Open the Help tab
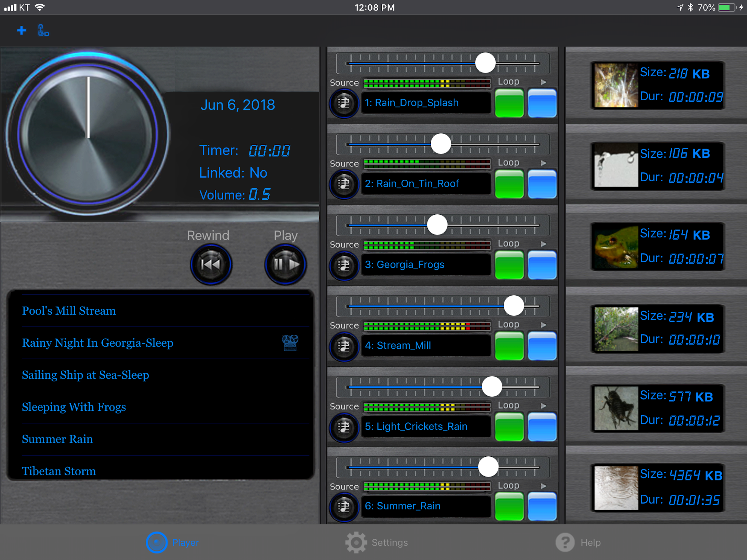747x560 pixels. [578, 542]
